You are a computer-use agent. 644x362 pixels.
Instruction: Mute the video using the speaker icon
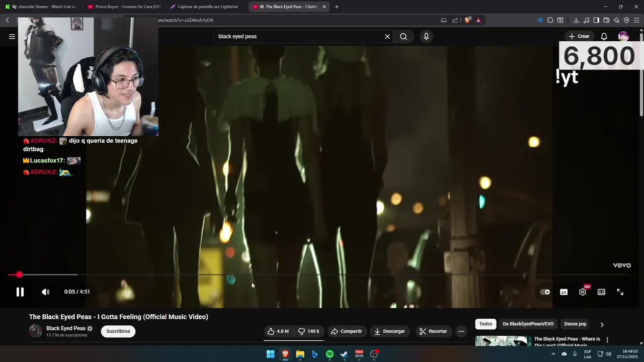click(46, 292)
